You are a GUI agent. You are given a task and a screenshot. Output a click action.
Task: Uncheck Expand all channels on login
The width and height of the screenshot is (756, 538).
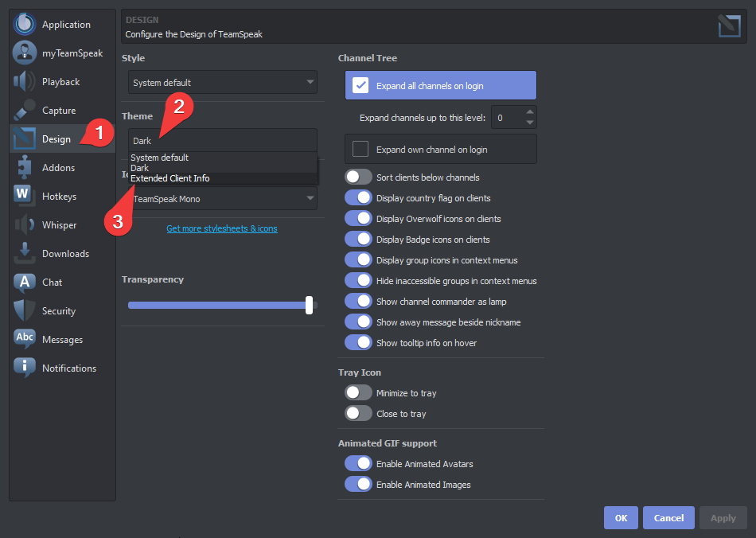click(x=360, y=86)
